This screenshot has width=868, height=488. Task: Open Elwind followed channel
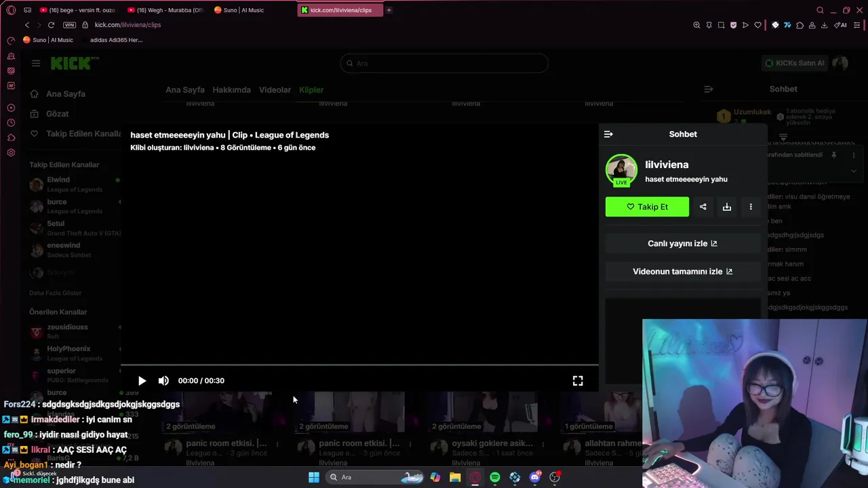tap(75, 184)
